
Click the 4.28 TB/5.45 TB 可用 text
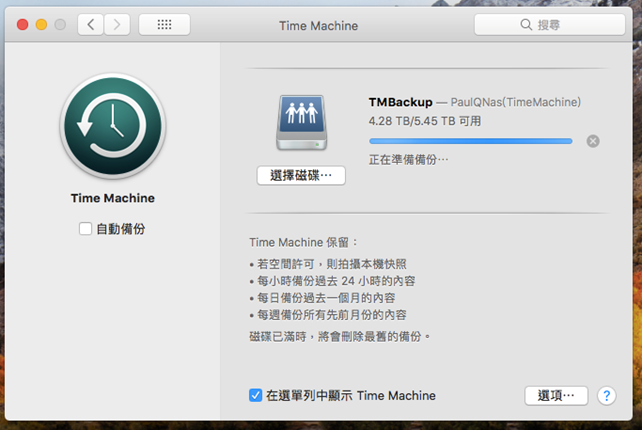425,121
